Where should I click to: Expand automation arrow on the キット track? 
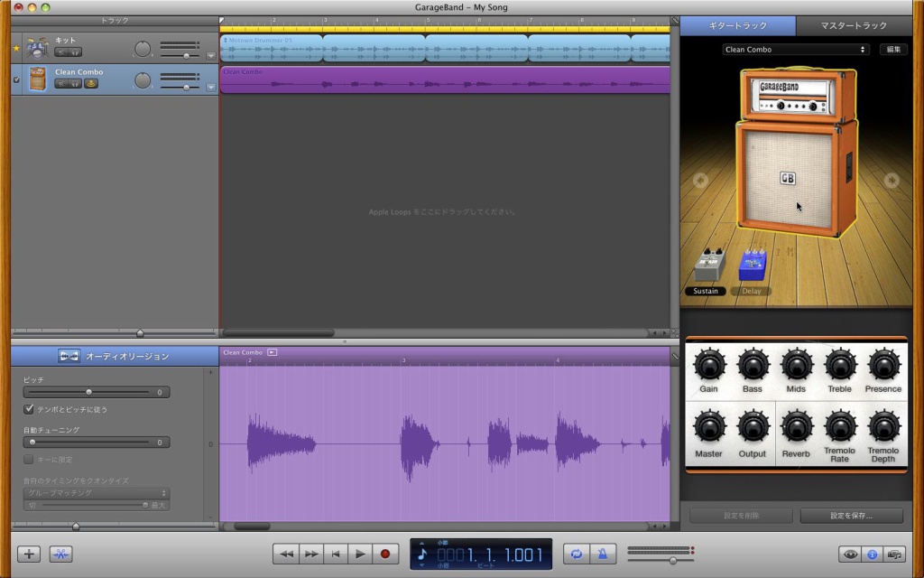click(211, 56)
